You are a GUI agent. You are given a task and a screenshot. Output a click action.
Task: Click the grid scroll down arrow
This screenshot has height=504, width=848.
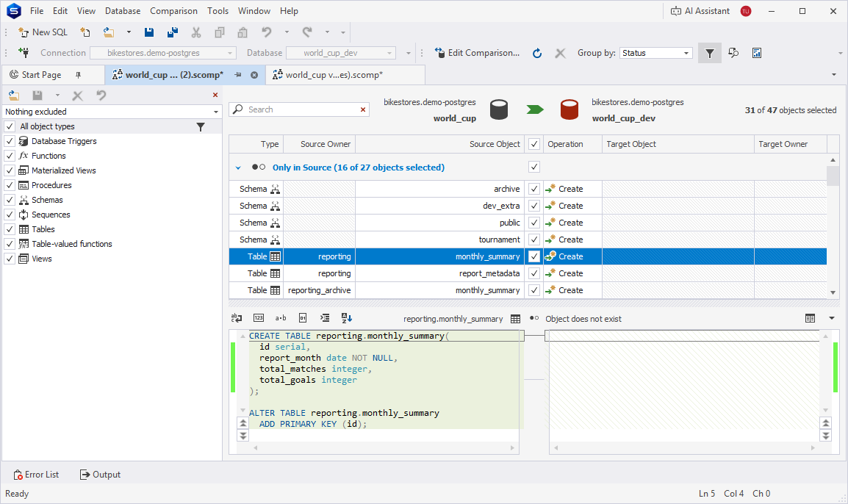[833, 292]
